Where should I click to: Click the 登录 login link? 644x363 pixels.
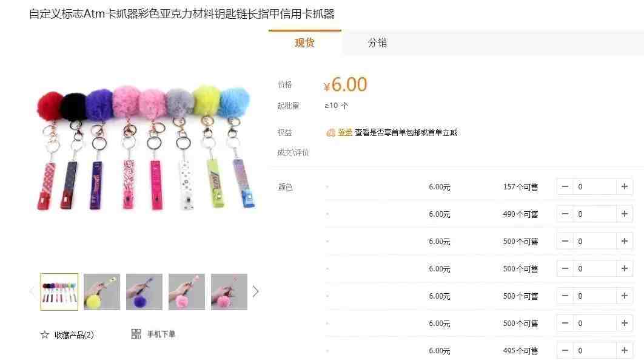(345, 132)
